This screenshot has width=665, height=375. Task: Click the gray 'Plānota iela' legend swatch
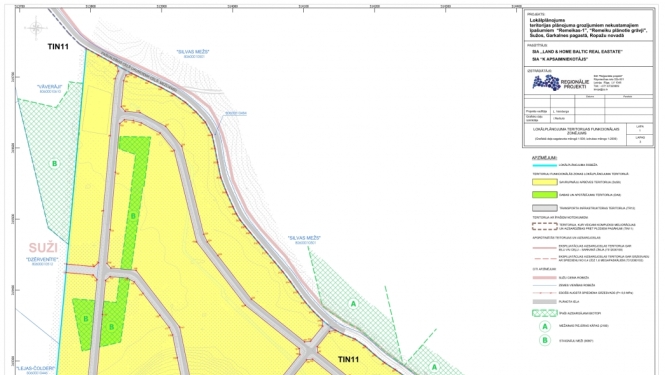pyautogui.click(x=545, y=302)
